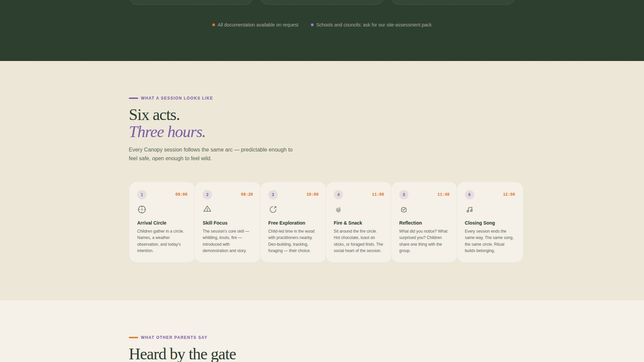This screenshot has width=644, height=362.
Task: Click the Fire & Snack card title
Action: (x=348, y=223)
